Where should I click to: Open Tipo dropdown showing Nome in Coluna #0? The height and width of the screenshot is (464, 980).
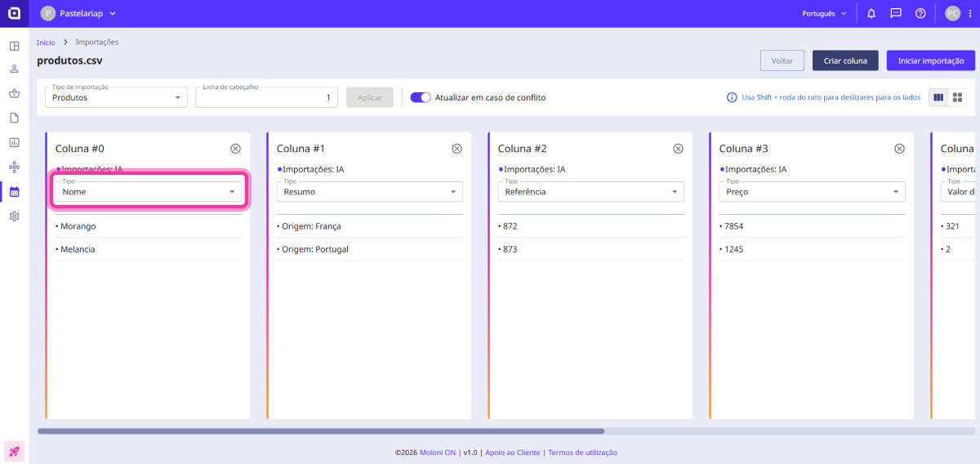tap(148, 191)
